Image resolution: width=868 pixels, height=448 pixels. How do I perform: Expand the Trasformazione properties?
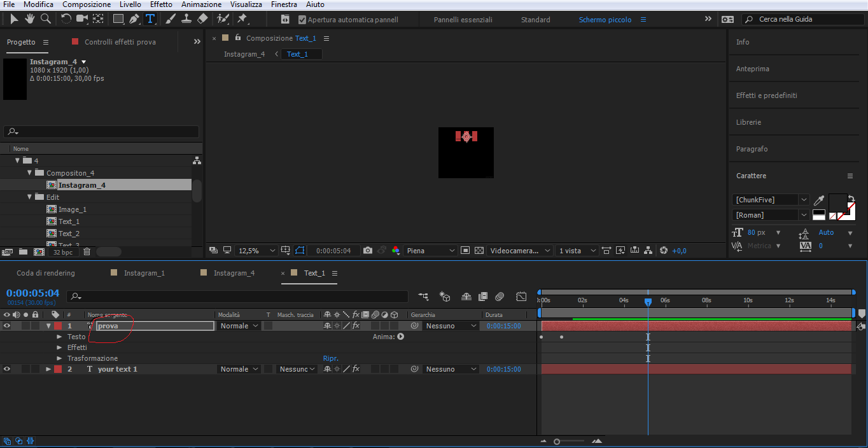point(59,358)
